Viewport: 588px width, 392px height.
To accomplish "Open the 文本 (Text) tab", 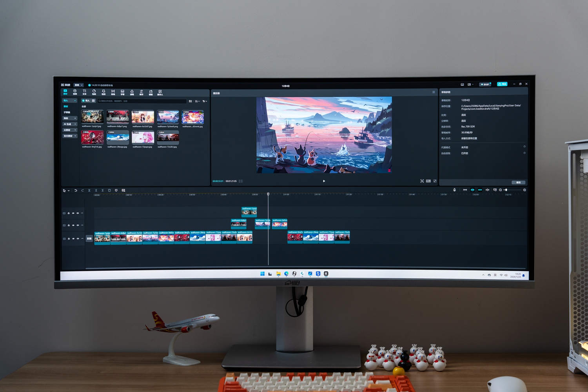I will pos(84,92).
